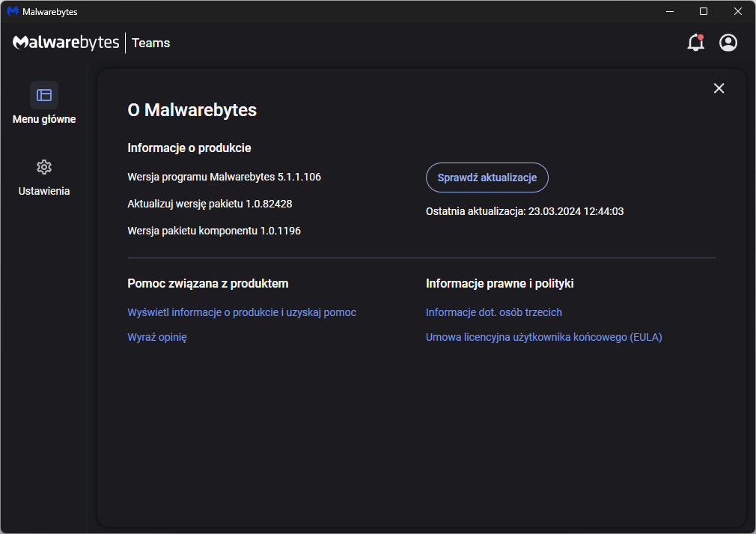Open the user account profile icon

pyautogui.click(x=728, y=43)
